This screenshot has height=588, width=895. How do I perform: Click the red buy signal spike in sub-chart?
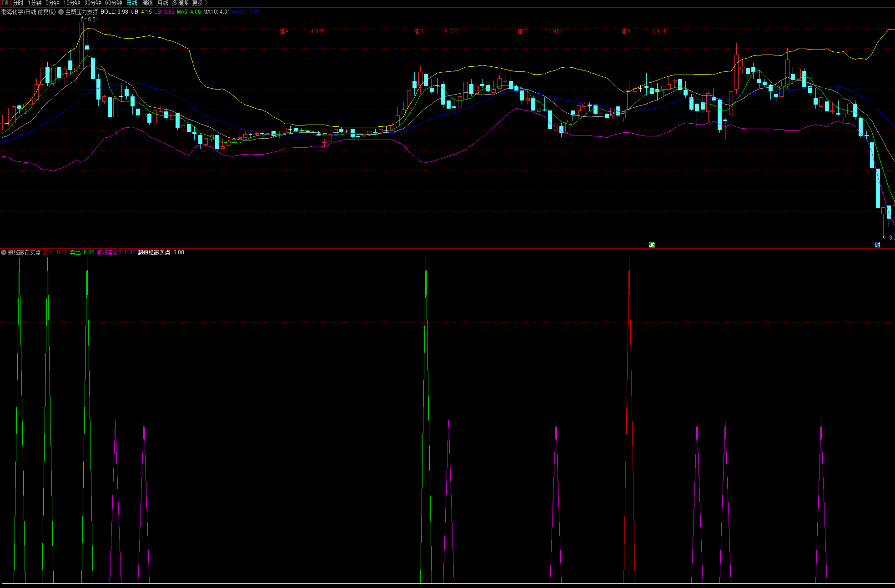tap(629, 420)
